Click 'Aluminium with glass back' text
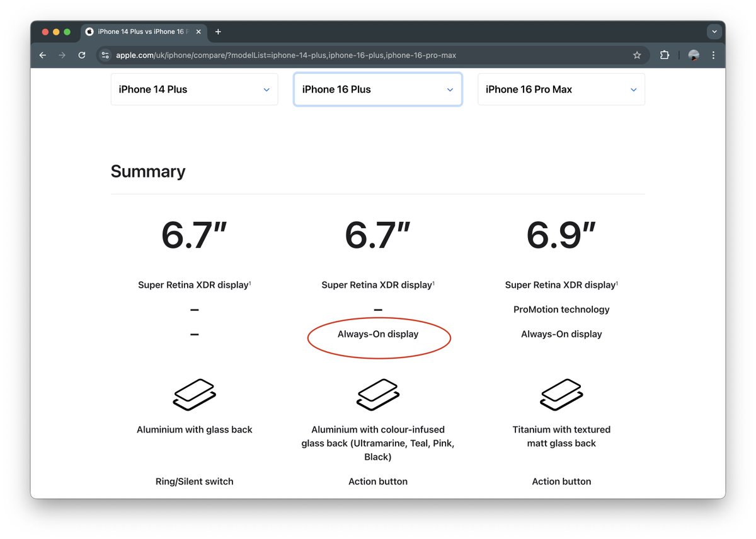Viewport: 756px width, 539px height. pyautogui.click(x=195, y=430)
